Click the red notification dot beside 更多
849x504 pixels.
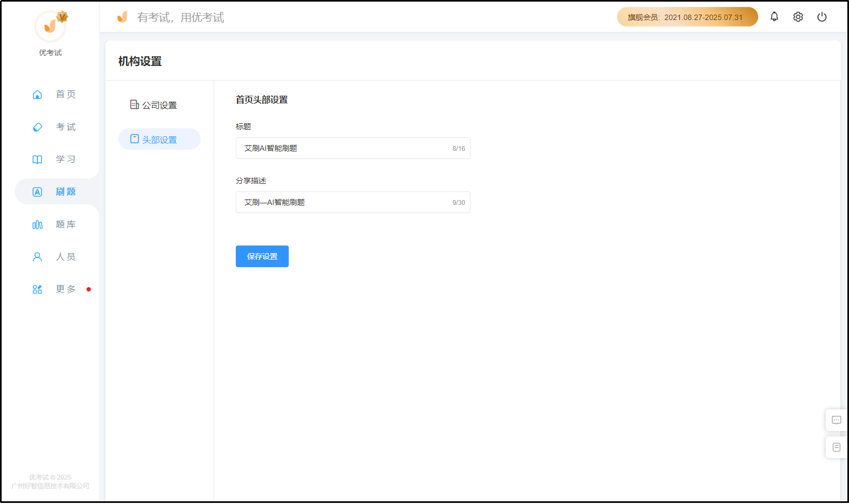(89, 289)
